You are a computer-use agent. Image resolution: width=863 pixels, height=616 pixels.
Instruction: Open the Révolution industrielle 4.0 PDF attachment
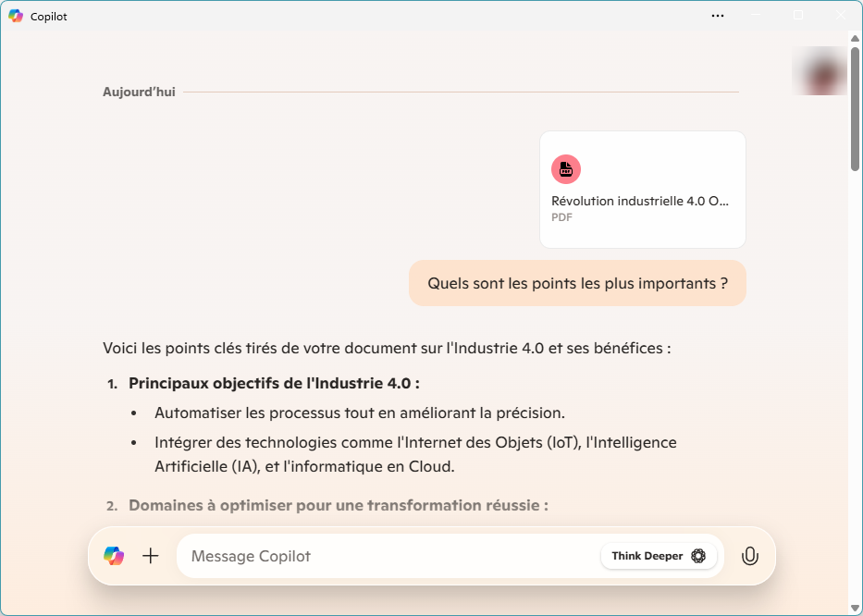[643, 190]
